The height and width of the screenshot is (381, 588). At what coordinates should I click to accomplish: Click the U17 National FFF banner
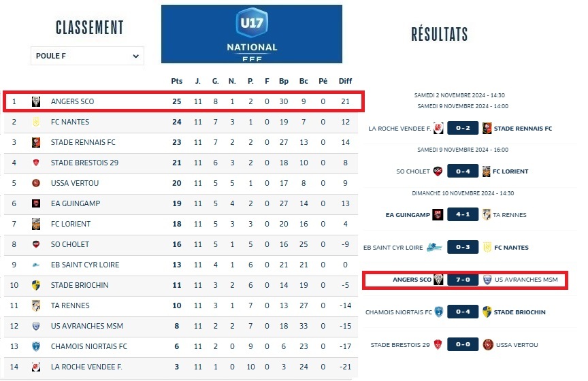(252, 34)
